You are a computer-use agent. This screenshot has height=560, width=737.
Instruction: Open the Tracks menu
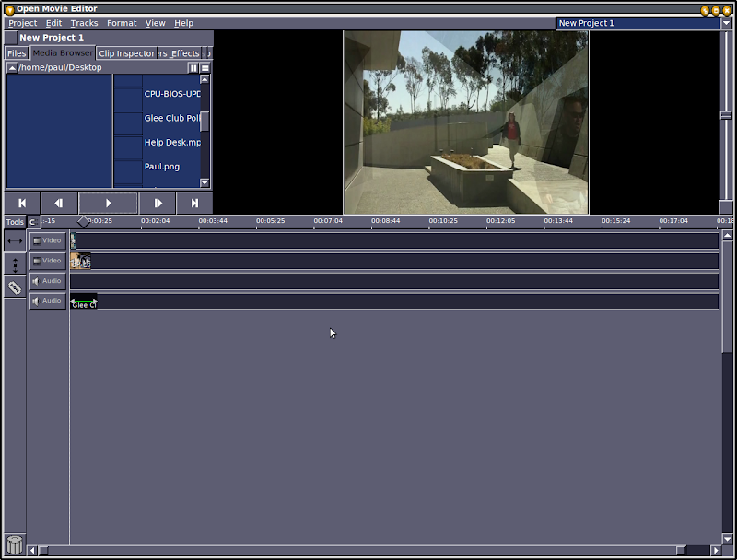(x=84, y=23)
